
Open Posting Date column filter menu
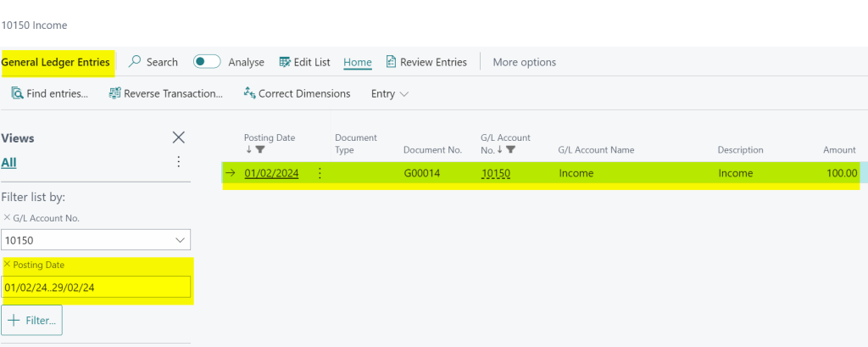(261, 150)
